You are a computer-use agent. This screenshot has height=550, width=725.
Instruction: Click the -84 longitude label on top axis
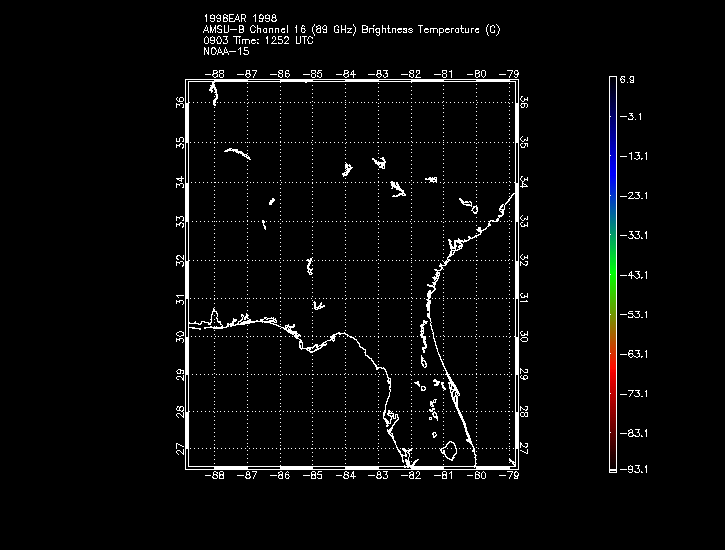tap(347, 73)
